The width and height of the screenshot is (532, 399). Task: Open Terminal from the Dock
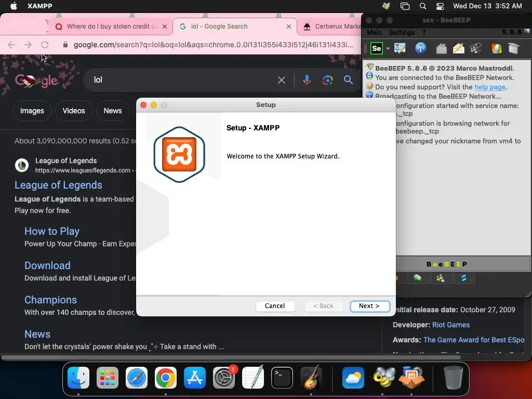pyautogui.click(x=282, y=378)
